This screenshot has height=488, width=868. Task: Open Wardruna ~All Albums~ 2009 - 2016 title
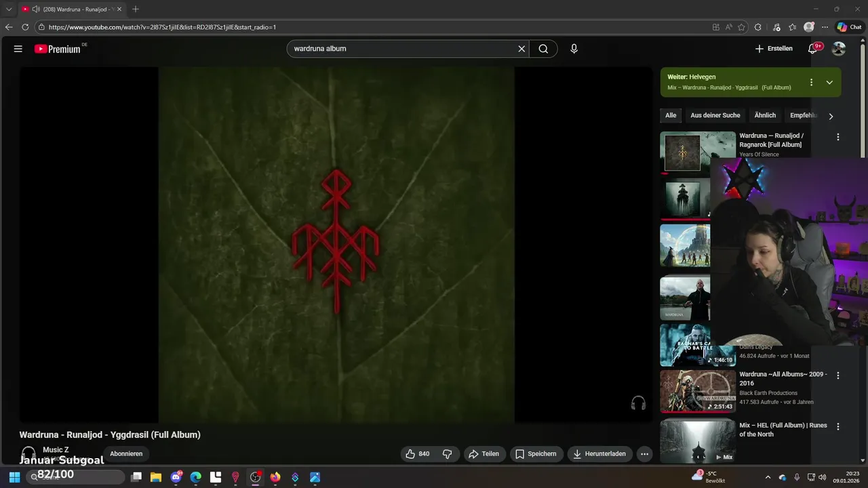(783, 379)
